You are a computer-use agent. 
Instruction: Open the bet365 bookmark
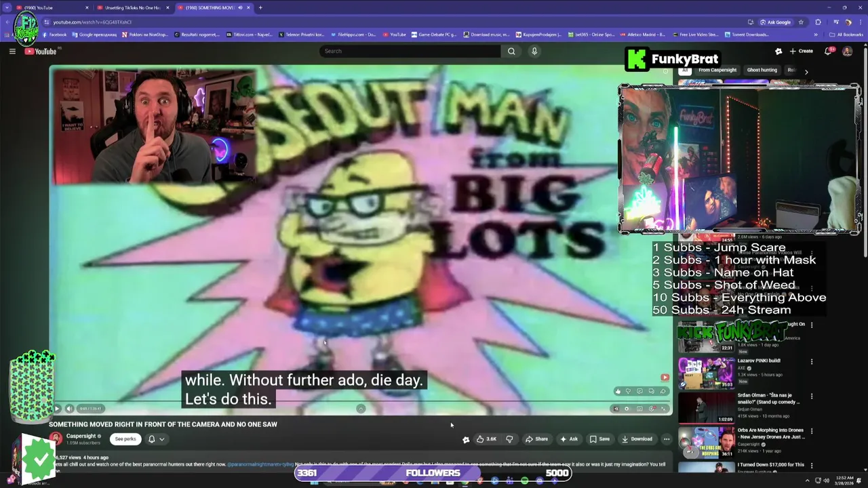click(591, 35)
